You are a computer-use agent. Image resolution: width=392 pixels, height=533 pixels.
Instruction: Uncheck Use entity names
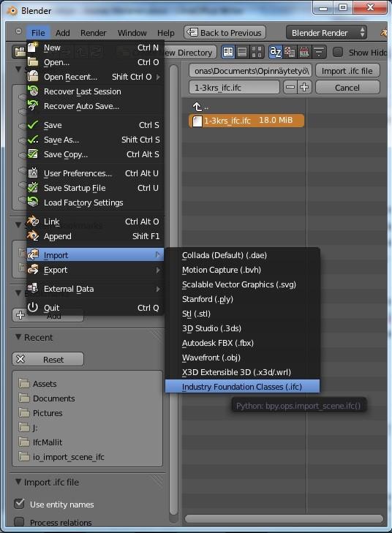[19, 504]
